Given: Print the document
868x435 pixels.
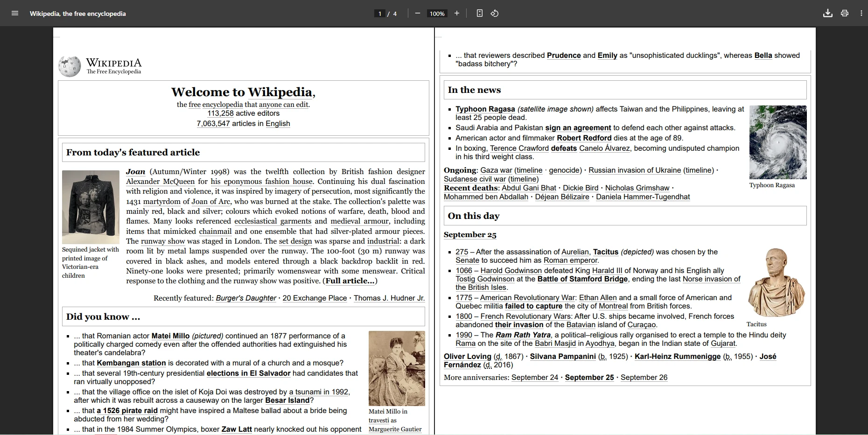Looking at the screenshot, I should pos(845,14).
